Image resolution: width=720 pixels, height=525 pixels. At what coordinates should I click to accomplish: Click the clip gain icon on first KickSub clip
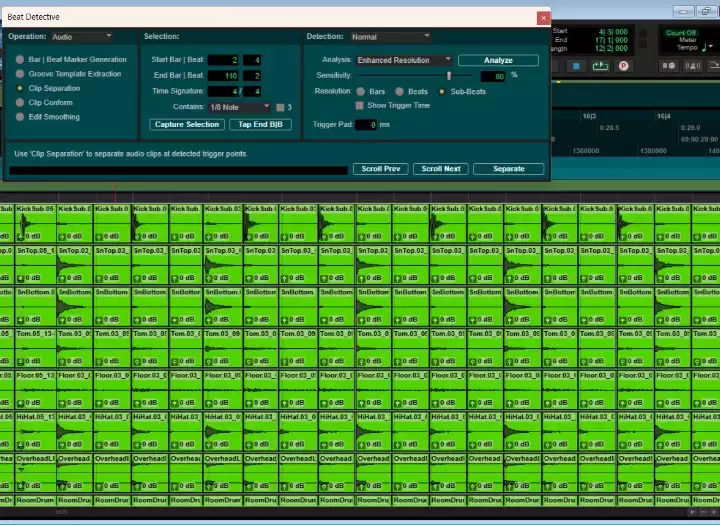pyautogui.click(x=20, y=236)
